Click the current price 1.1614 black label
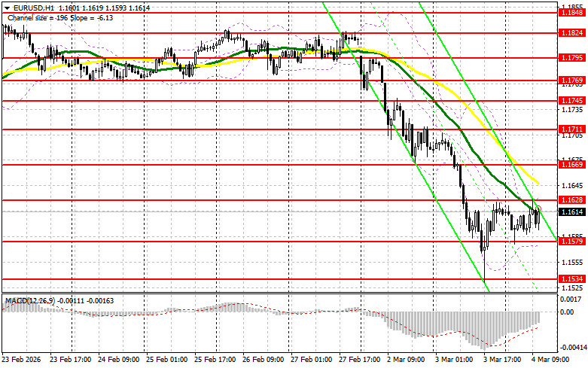Image resolution: width=588 pixels, height=368 pixels. tap(572, 211)
